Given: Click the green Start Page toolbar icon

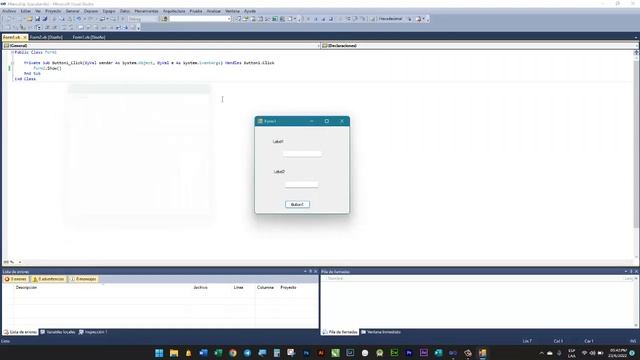Looking at the screenshot, I should (x=275, y=19).
